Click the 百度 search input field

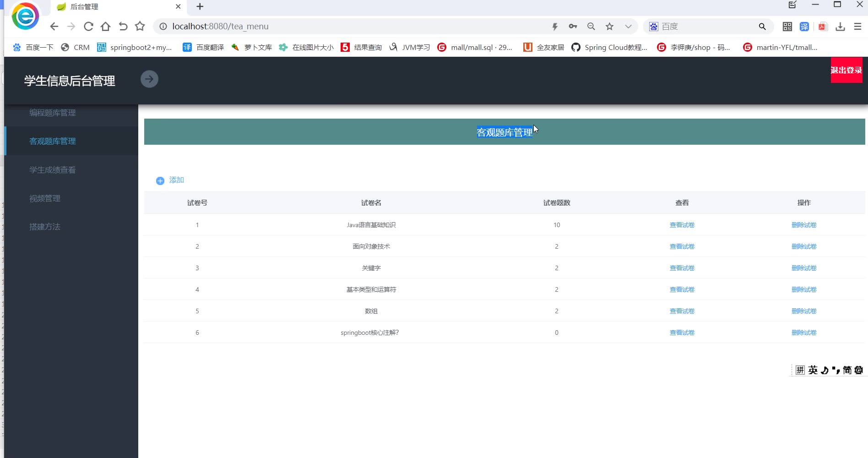tap(705, 27)
